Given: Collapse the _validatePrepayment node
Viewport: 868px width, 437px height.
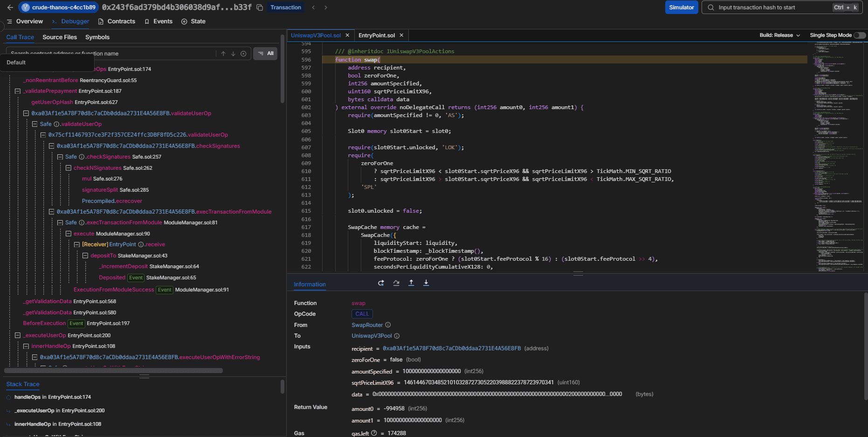Looking at the screenshot, I should (18, 91).
